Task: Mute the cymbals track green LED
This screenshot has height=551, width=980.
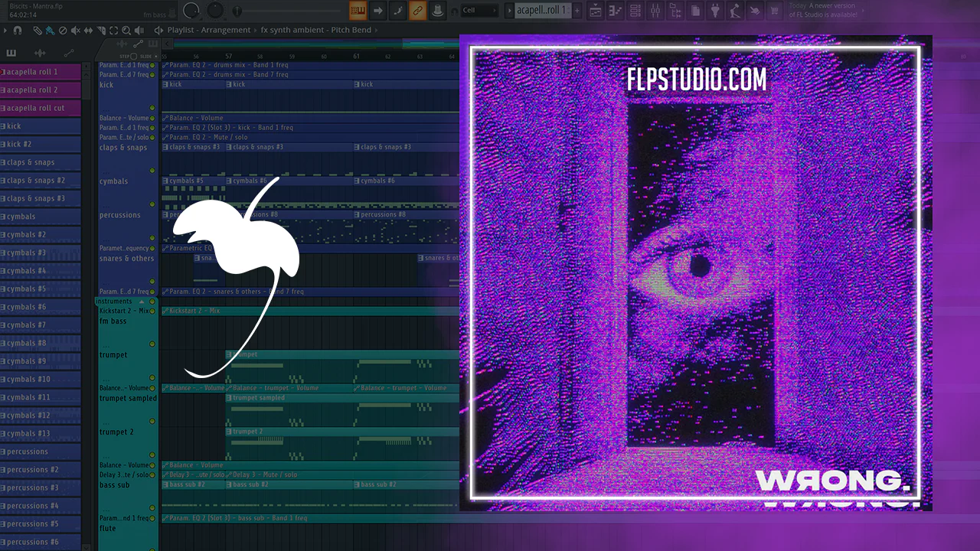Action: (x=152, y=204)
